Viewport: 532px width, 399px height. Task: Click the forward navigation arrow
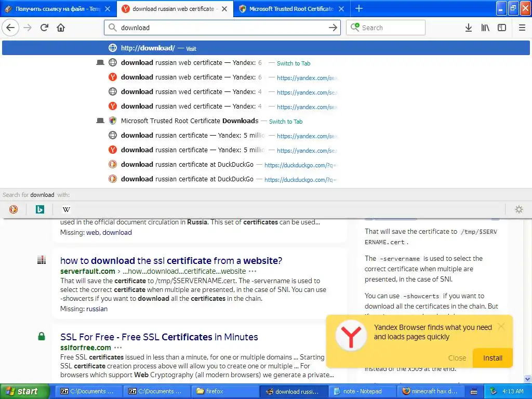coord(28,28)
